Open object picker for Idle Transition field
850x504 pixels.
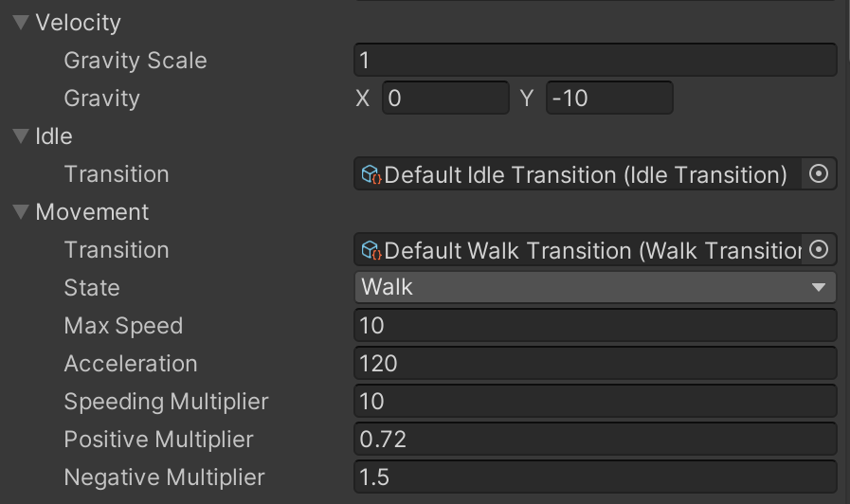(x=819, y=174)
